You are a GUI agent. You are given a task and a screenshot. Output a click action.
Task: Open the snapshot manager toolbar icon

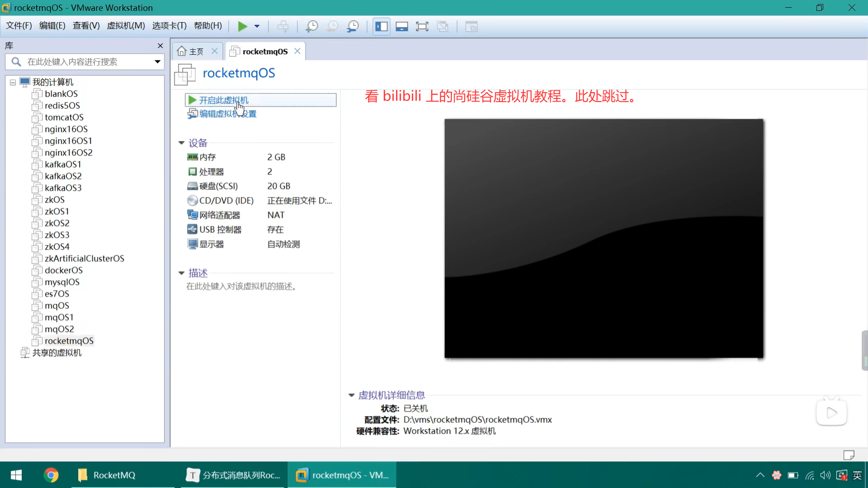353,26
